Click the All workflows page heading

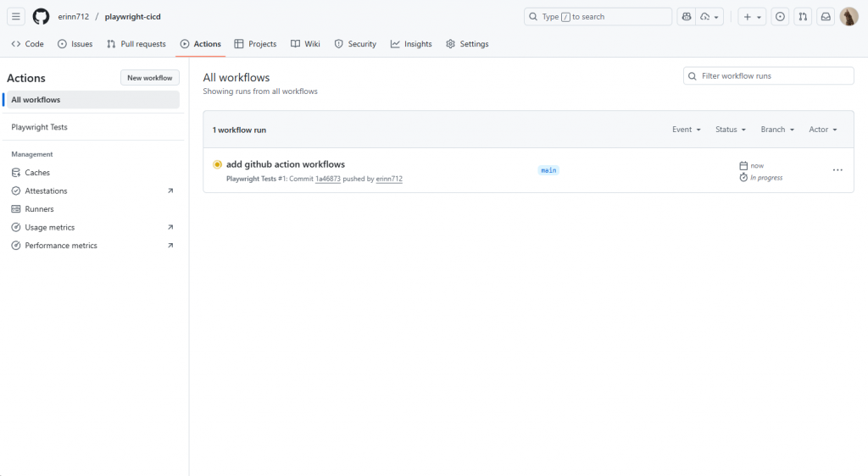pos(236,78)
